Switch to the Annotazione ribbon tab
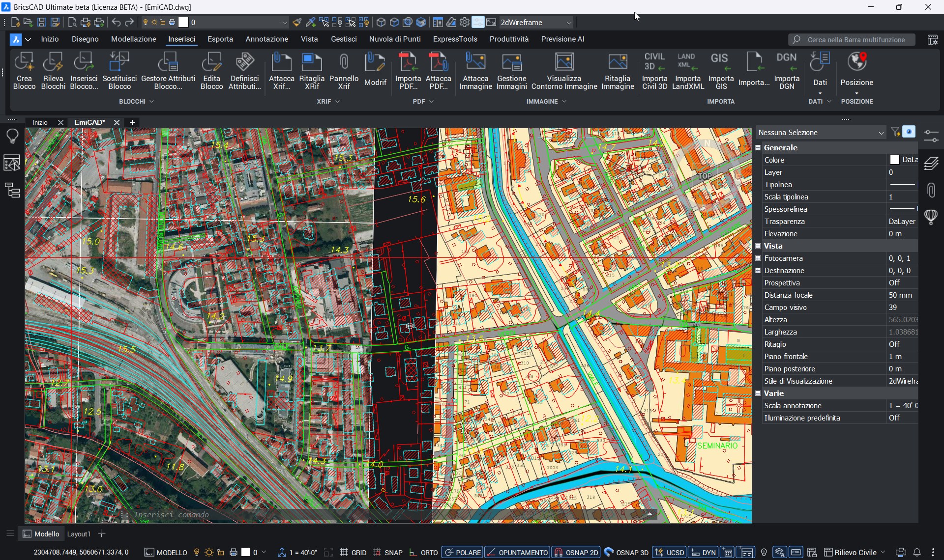Viewport: 944px width, 560px height. pyautogui.click(x=266, y=39)
